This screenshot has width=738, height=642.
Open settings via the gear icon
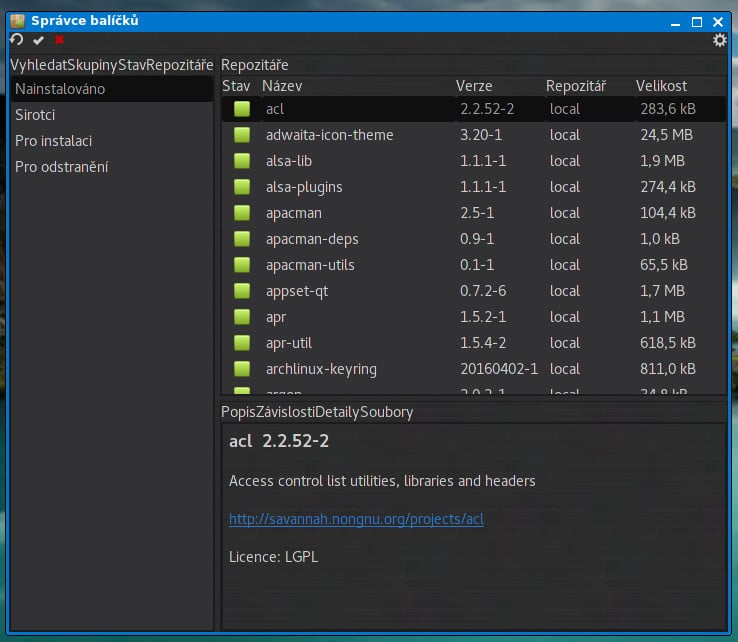coord(719,40)
